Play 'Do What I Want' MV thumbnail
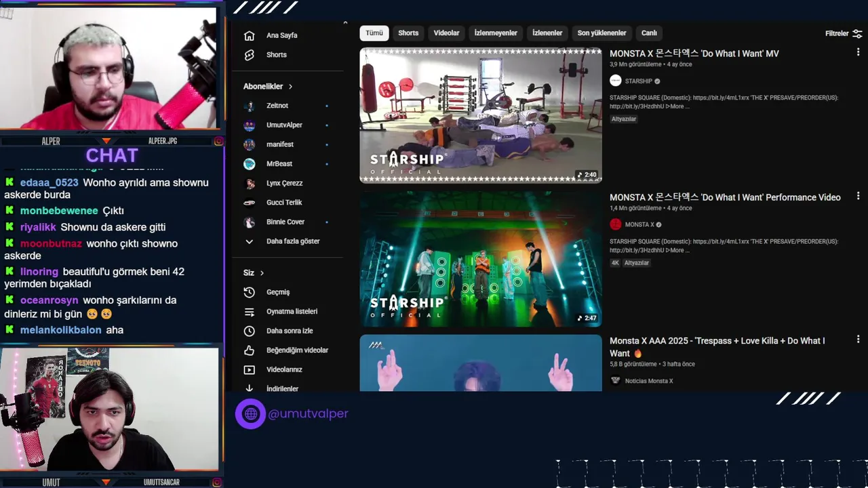868x488 pixels. click(x=481, y=115)
